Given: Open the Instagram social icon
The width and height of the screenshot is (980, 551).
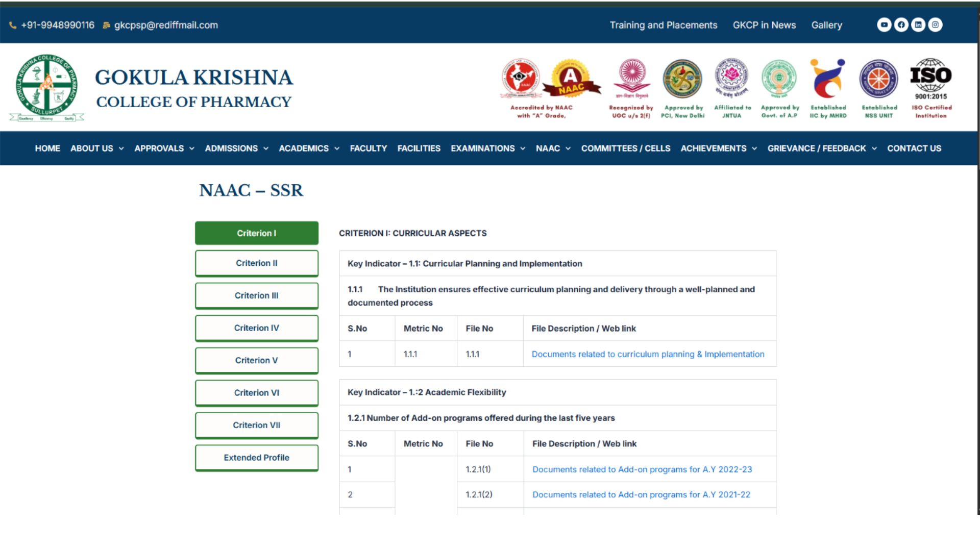Looking at the screenshot, I should tap(935, 24).
